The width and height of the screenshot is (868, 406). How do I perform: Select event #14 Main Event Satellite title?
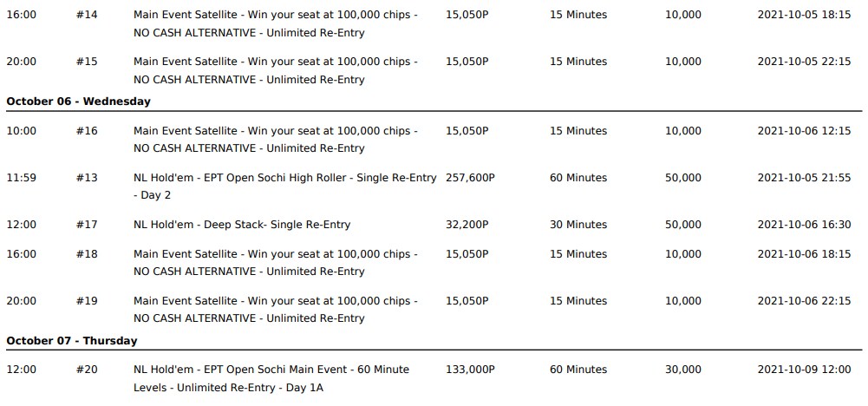[275, 23]
